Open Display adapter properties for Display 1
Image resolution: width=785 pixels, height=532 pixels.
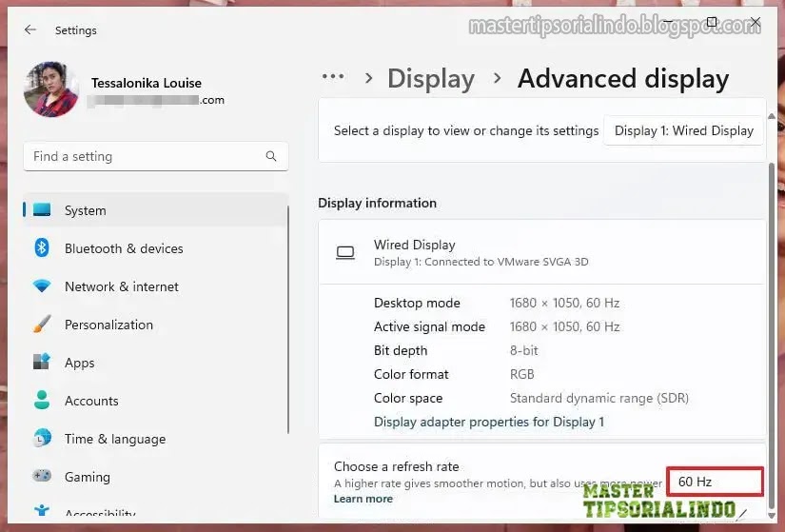[489, 422]
